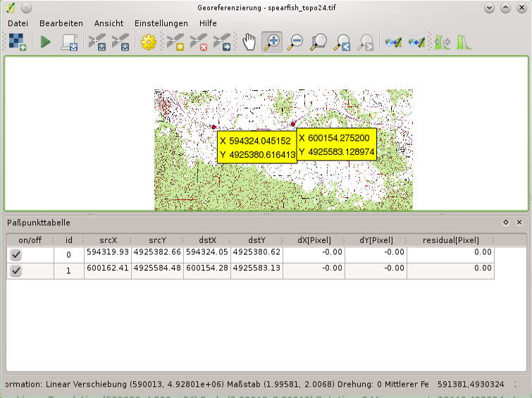532x398 pixels.
Task: Select the srcX cell 600162.41
Action: 108,270
